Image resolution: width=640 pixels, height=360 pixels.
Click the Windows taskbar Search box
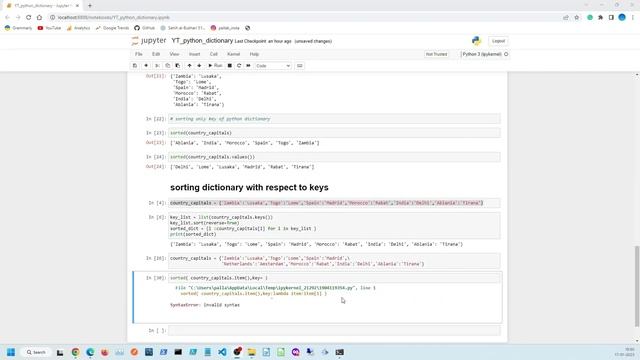(x=36, y=352)
